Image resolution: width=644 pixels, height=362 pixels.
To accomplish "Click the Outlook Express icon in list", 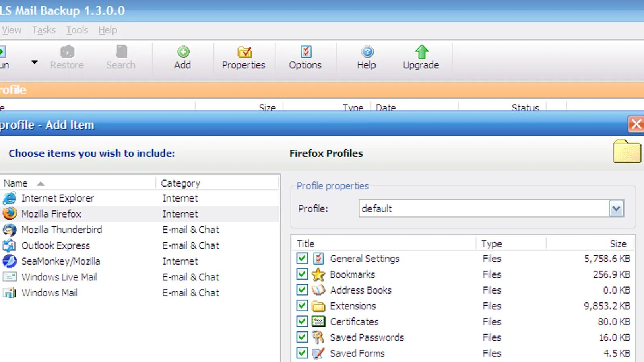I will pos(10,245).
